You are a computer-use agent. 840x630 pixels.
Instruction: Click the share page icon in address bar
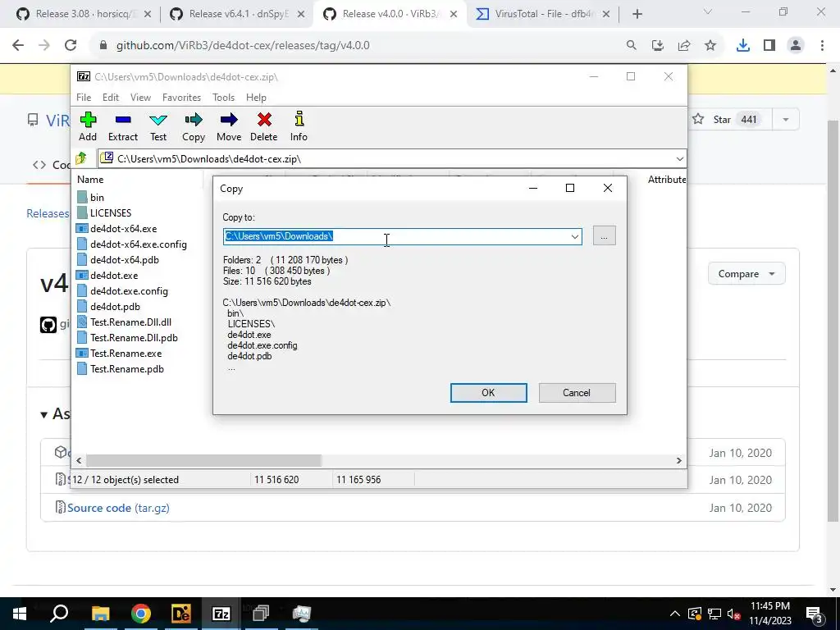[684, 46]
